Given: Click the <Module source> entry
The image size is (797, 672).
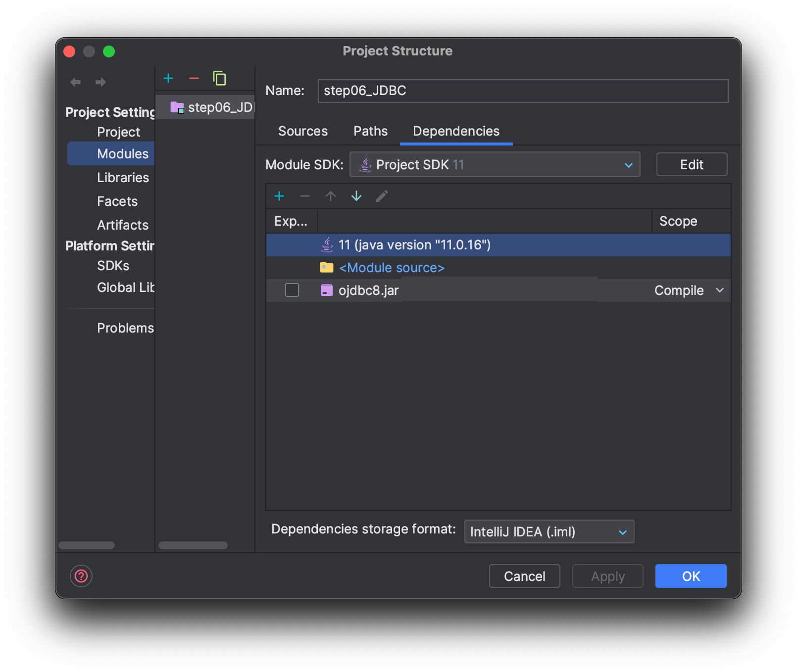Looking at the screenshot, I should click(x=392, y=268).
